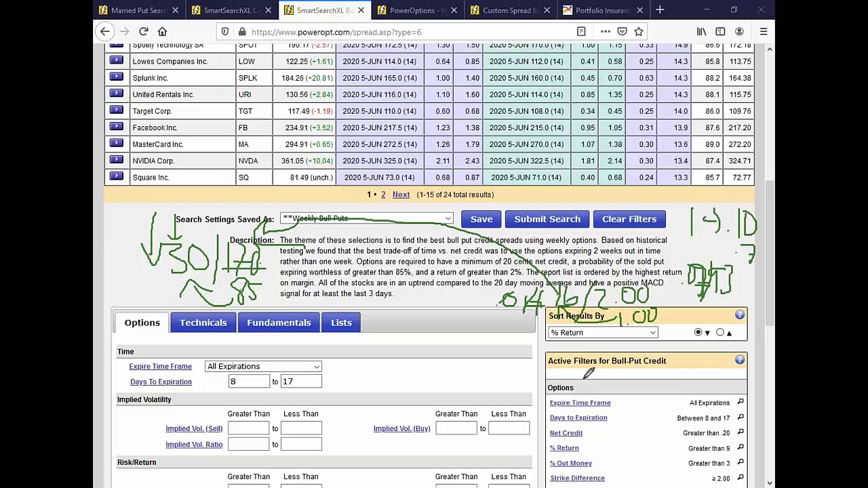868x488 pixels.
Task: Show browser sidebars
Action: click(x=720, y=31)
